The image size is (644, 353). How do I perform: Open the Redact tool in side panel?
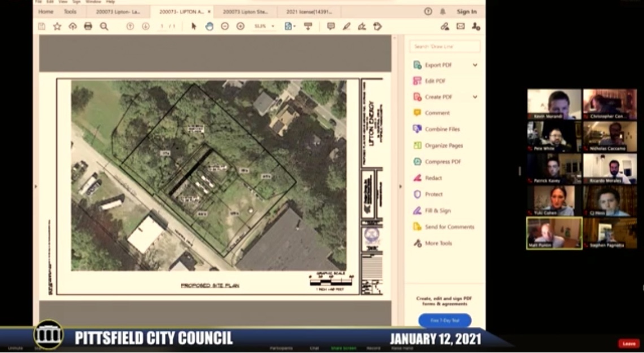pos(433,178)
